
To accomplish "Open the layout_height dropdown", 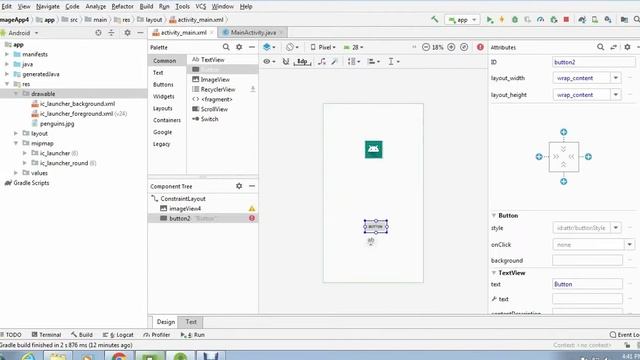I will coord(616,95).
